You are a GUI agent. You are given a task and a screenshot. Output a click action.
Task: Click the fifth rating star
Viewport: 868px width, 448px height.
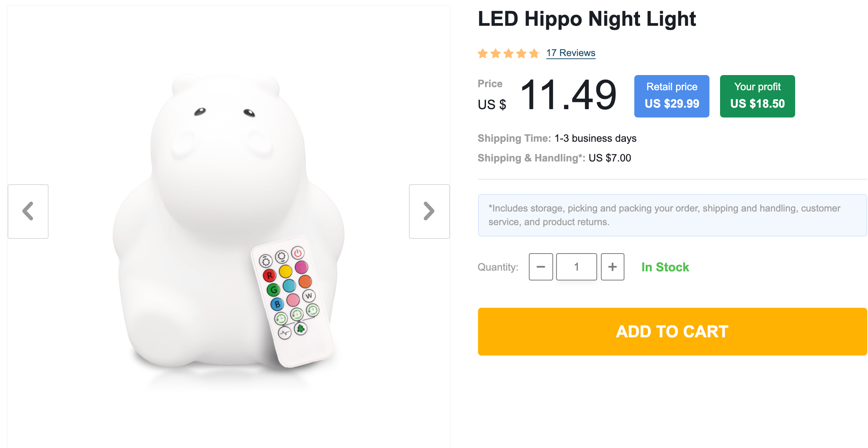pyautogui.click(x=534, y=53)
